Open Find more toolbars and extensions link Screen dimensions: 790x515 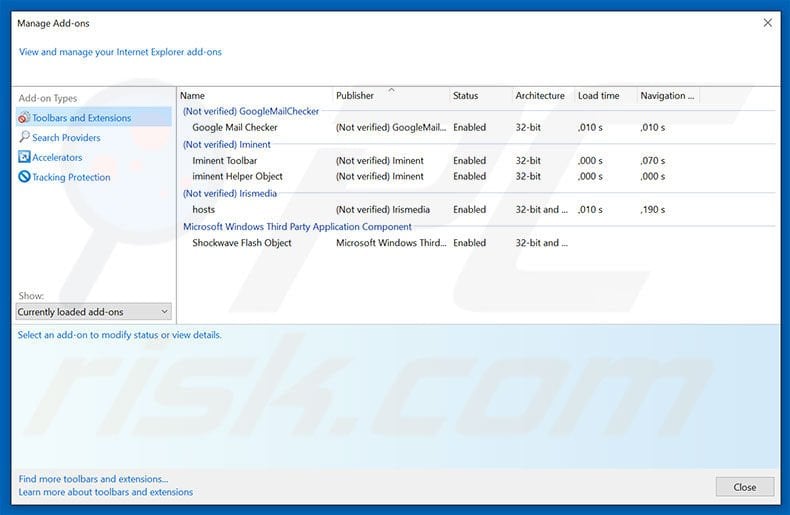(x=93, y=479)
